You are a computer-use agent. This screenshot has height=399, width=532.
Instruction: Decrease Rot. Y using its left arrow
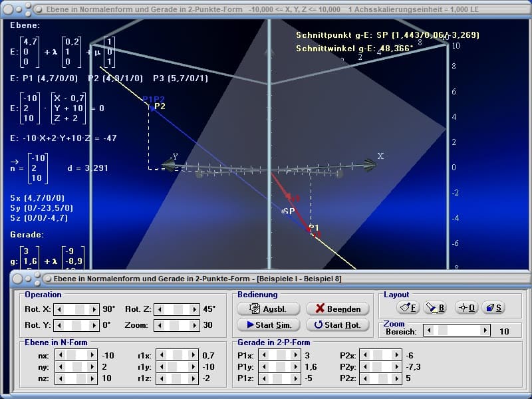pos(59,325)
